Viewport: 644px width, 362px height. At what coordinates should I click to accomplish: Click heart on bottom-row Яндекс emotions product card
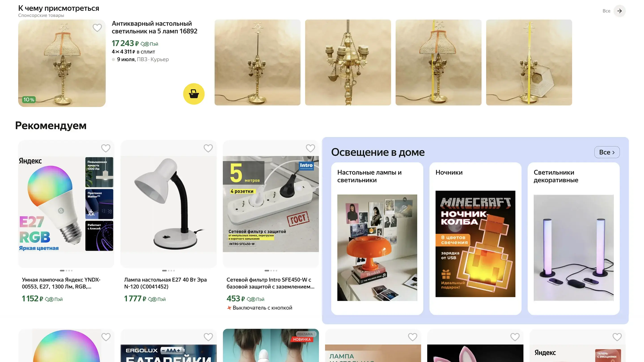617,337
